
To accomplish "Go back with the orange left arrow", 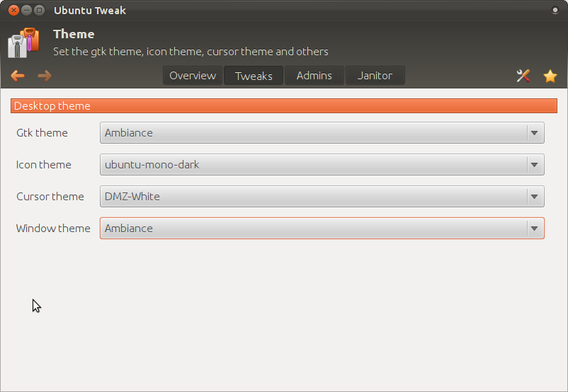I will tap(18, 76).
